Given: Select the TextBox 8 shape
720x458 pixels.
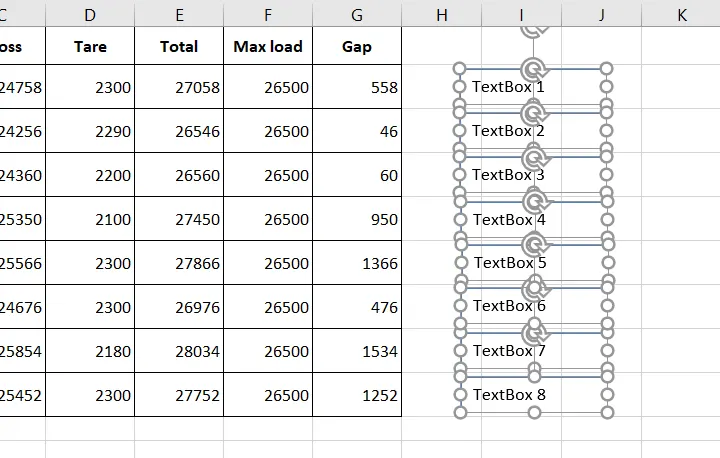Looking at the screenshot, I should point(508,395).
